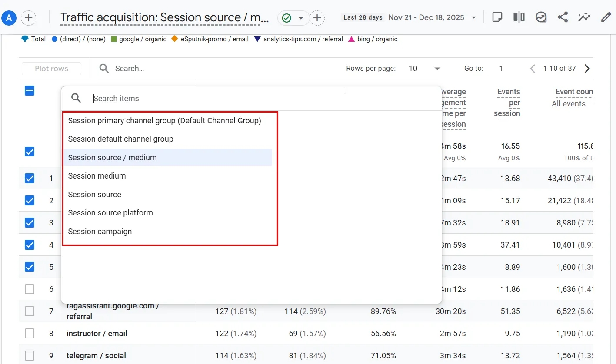Select 'Session default channel group' dimension
Viewport: 616px width, 364px height.
[121, 139]
